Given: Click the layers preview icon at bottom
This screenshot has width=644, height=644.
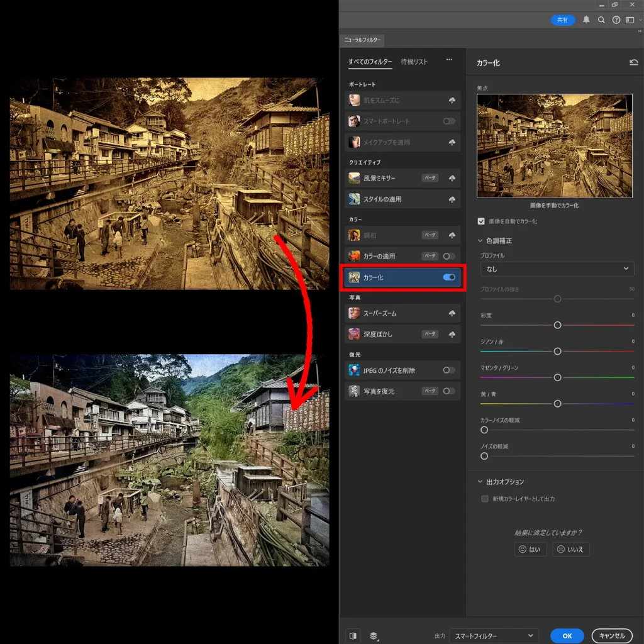Looking at the screenshot, I should coord(374,635).
